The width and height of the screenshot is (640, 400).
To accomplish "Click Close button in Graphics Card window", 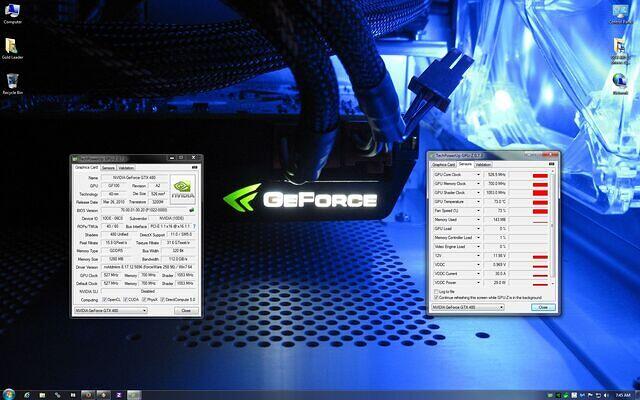I will [x=186, y=311].
